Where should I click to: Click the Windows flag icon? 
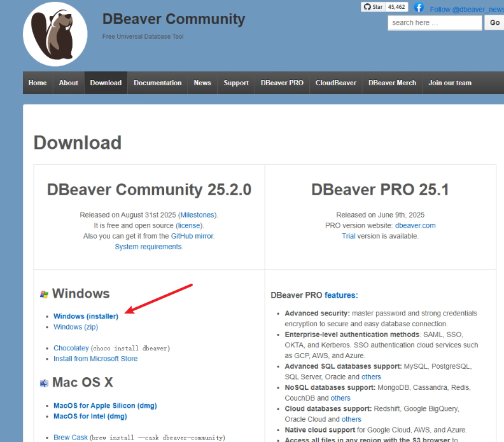coord(44,294)
